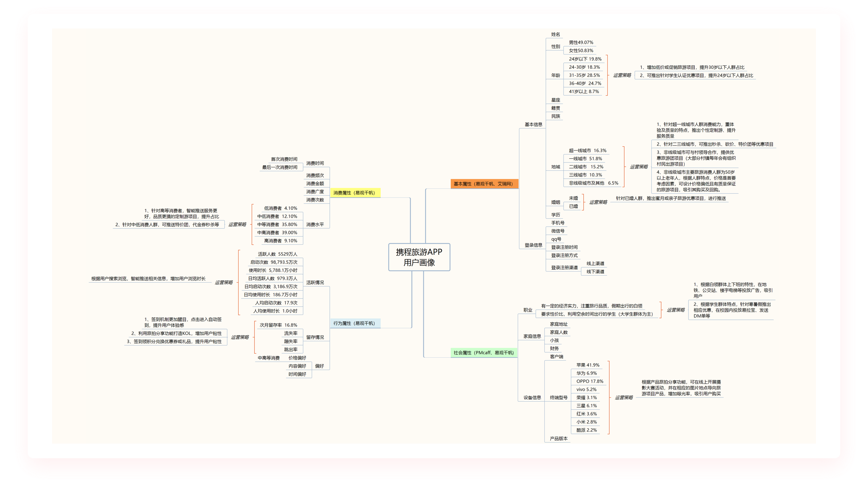
Task: Click the orange 基本属性（易观千帆、艾瑞网） node
Action: tap(484, 184)
